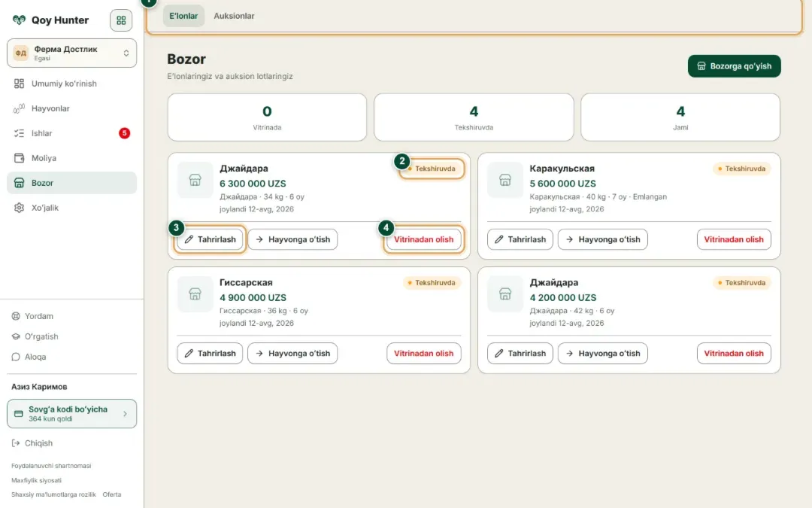The width and height of the screenshot is (812, 508).
Task: Click the Bozorga qo'yish button
Action: [735, 66]
